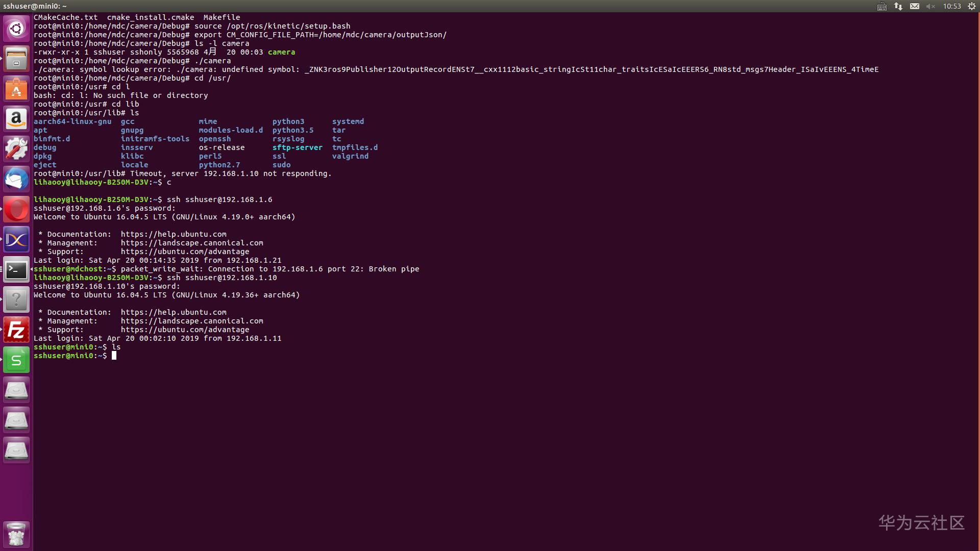Open System Settings from the launcher
The width and height of the screenshot is (980, 551).
pos(16,149)
